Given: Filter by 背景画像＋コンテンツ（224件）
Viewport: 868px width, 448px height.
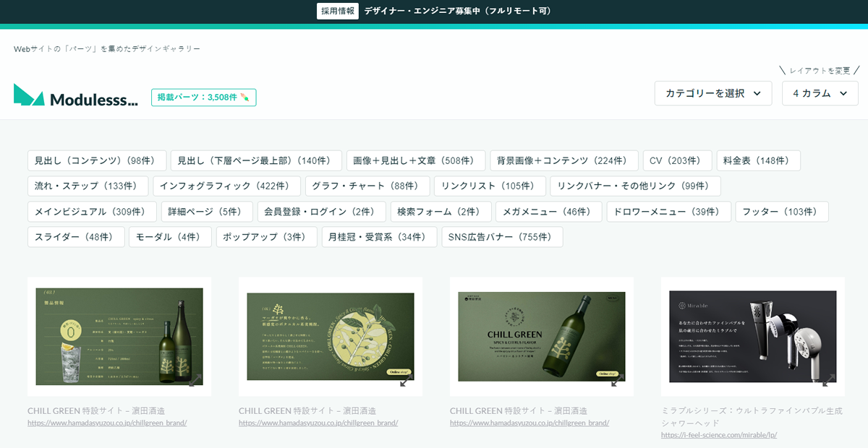Looking at the screenshot, I should click(564, 160).
